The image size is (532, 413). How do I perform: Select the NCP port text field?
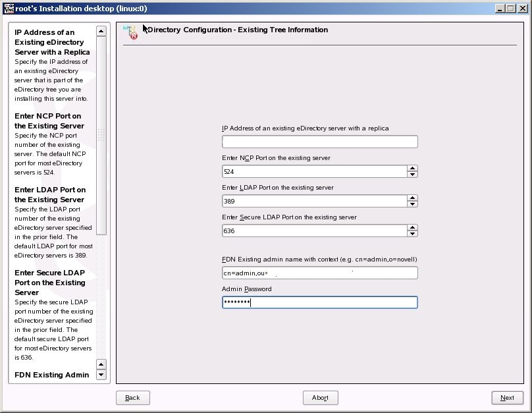pos(314,171)
